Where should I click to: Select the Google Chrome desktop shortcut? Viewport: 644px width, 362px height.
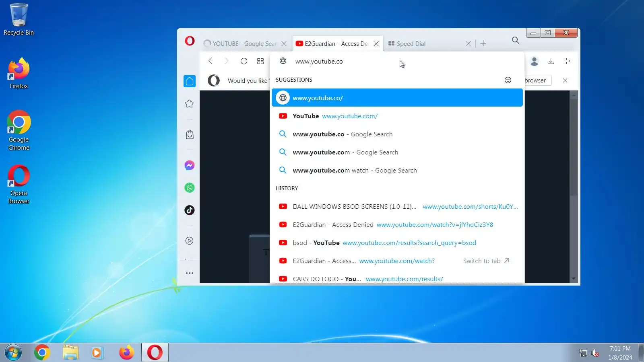pos(19,130)
